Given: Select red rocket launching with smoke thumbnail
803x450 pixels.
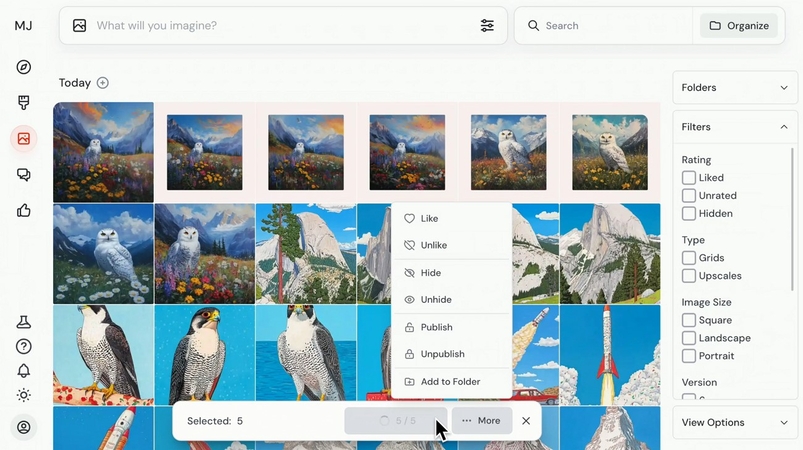Looking at the screenshot, I should click(x=610, y=355).
